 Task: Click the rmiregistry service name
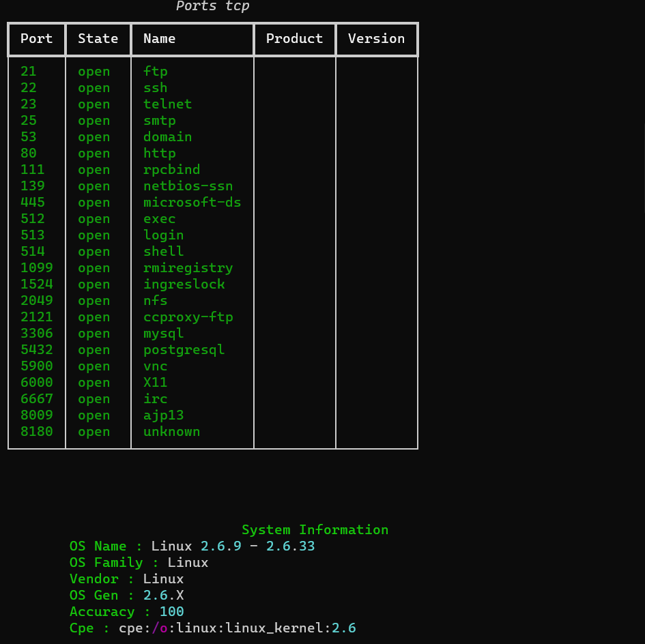188,267
